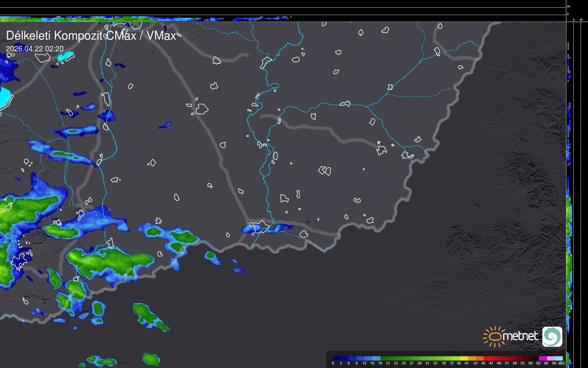Click the green swirl radar app icon
The height and width of the screenshot is (368, 588).
pyautogui.click(x=552, y=336)
